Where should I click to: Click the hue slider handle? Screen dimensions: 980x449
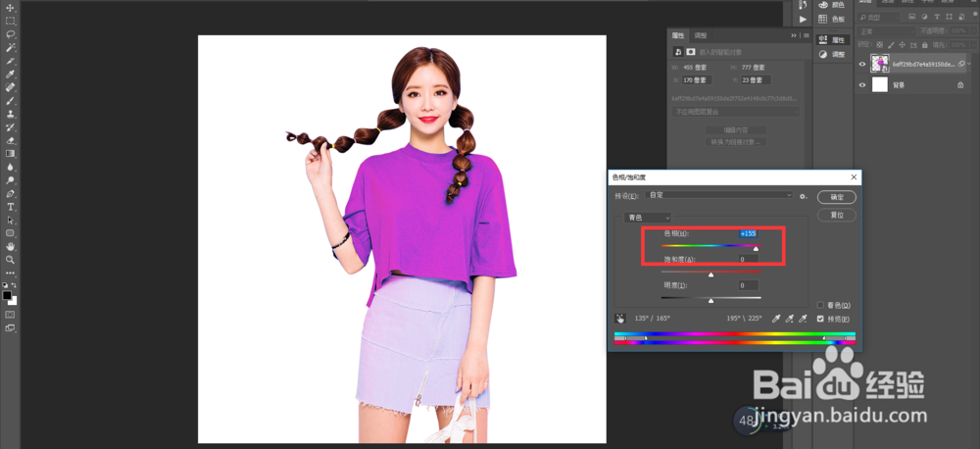[756, 249]
